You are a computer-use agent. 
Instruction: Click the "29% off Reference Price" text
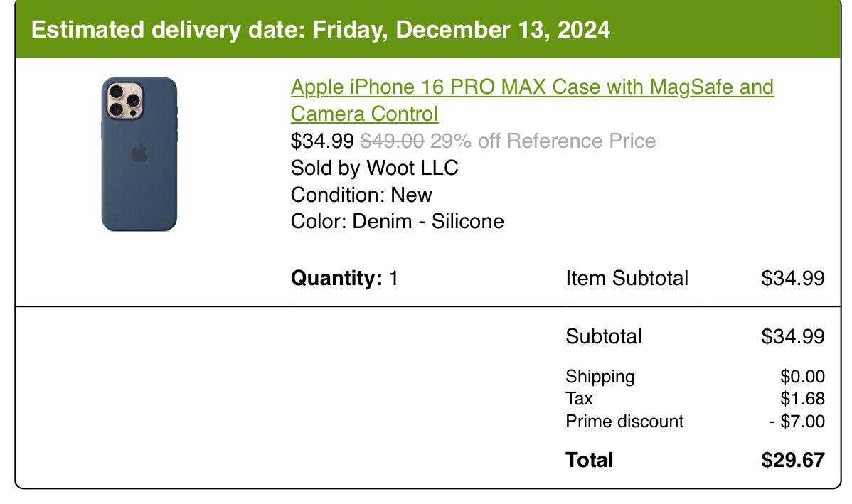(543, 141)
